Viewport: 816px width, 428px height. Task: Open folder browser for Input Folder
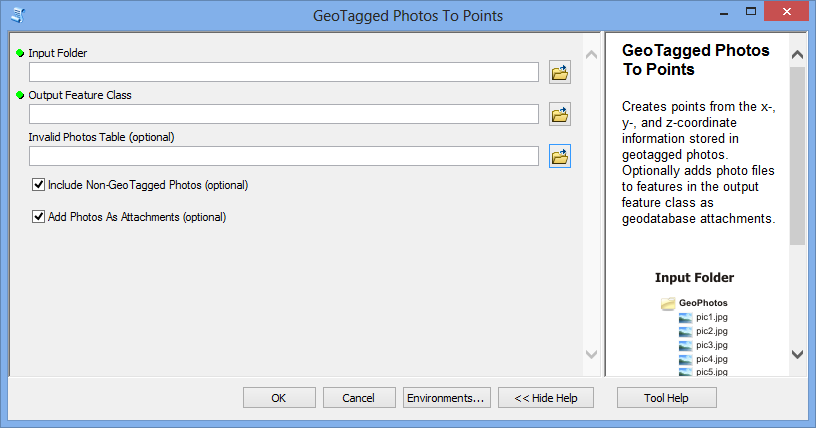click(x=559, y=72)
